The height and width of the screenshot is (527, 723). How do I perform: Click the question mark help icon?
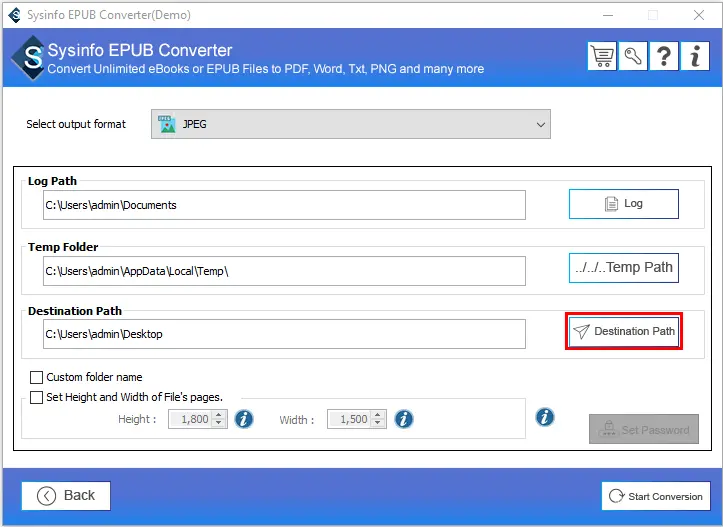pos(664,56)
